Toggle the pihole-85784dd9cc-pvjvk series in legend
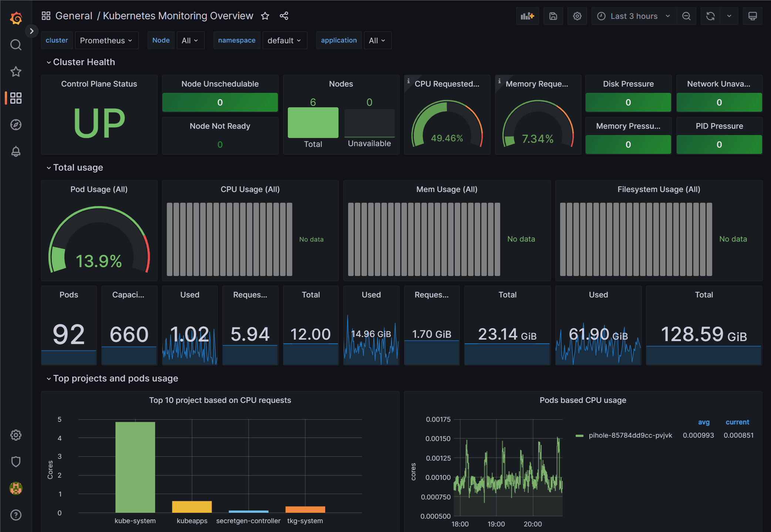The image size is (771, 532). click(x=630, y=435)
